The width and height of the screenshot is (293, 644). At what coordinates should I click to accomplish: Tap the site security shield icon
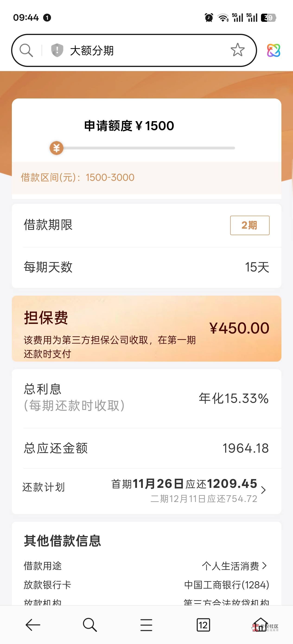coord(57,50)
